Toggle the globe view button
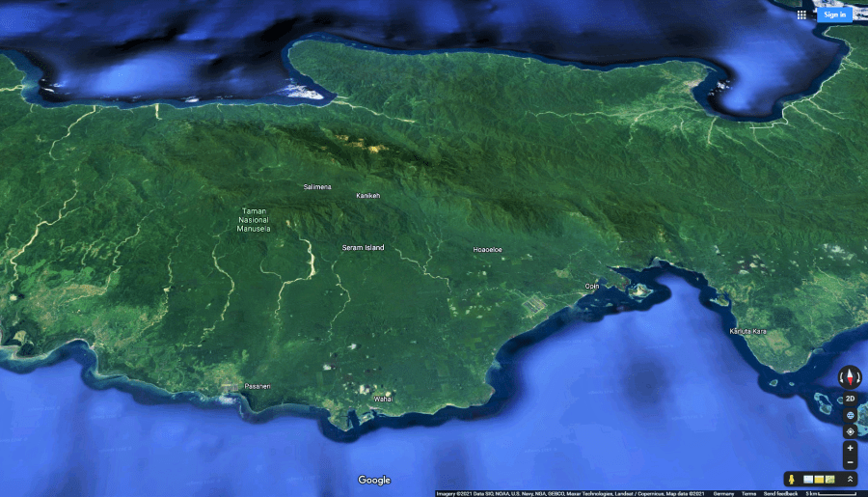This screenshot has height=497, width=868. tap(850, 415)
